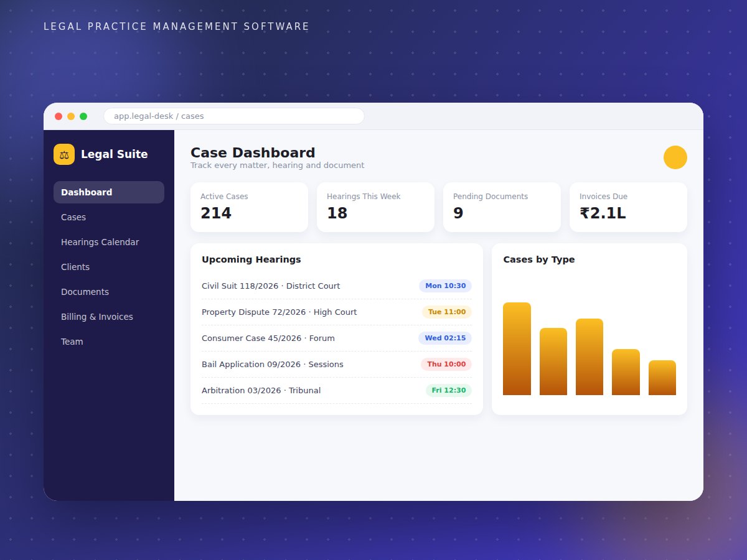Select Dashboard in the sidebar

click(109, 192)
